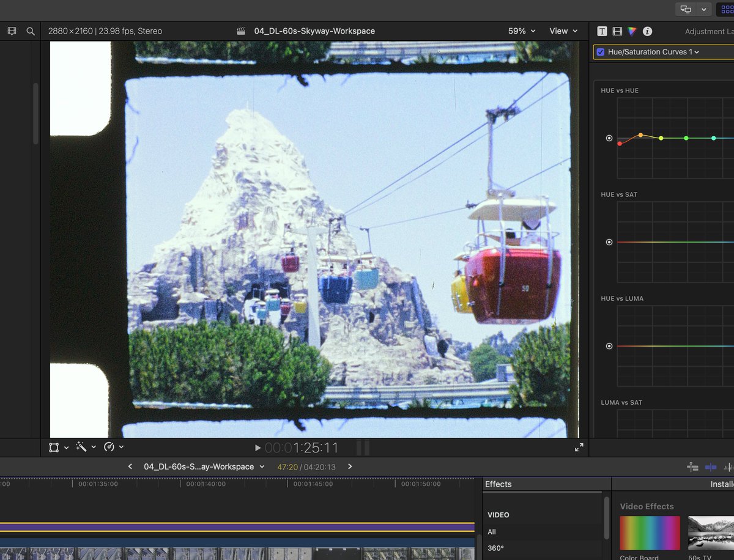Toggle the audio skimming waveform icon
This screenshot has height=560, width=734.
(x=728, y=467)
